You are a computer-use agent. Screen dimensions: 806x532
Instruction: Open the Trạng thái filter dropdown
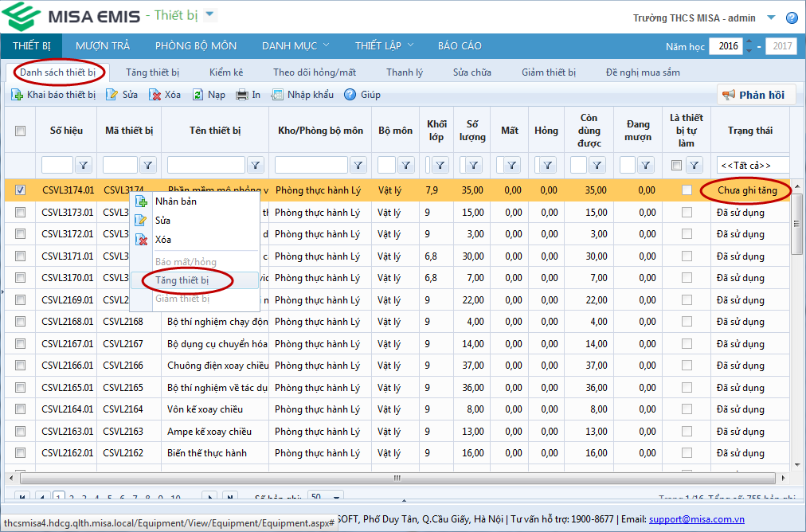751,165
